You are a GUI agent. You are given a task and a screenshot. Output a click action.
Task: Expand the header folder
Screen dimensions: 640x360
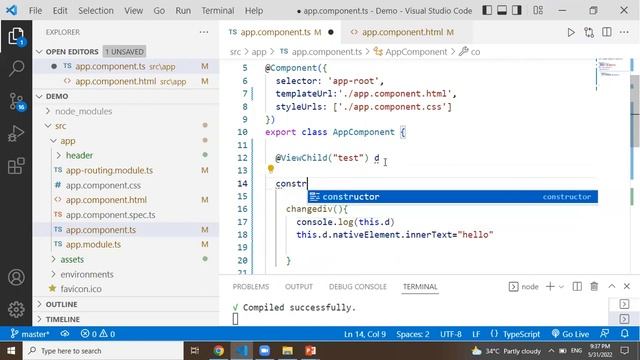coord(59,156)
